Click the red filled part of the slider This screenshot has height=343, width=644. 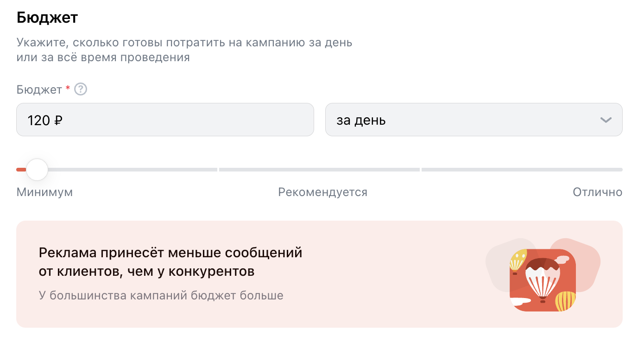21,170
